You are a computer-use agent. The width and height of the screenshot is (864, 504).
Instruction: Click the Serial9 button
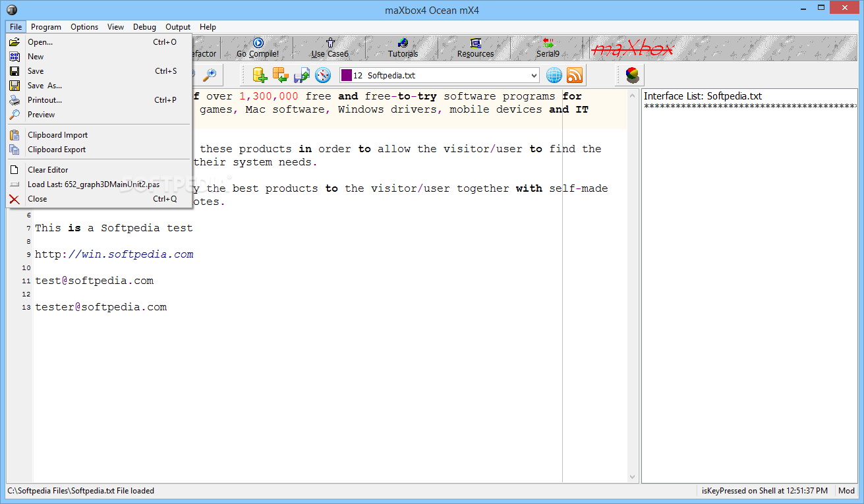548,48
